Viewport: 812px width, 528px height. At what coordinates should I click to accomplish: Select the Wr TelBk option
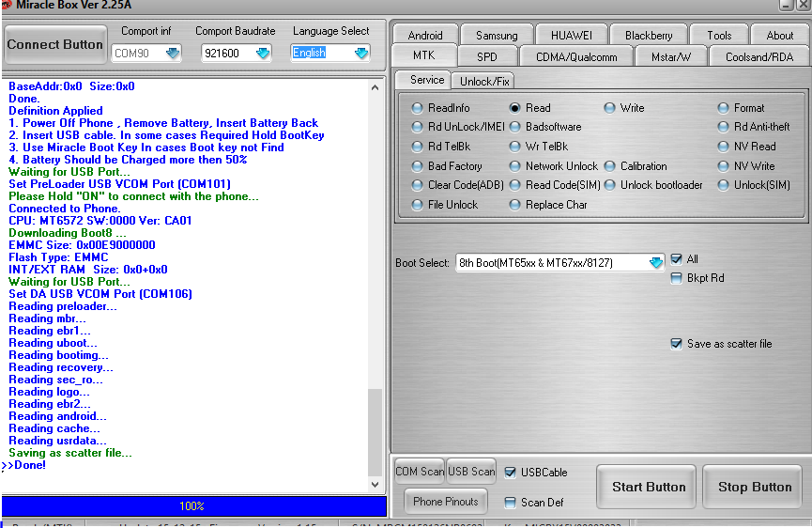[539, 147]
